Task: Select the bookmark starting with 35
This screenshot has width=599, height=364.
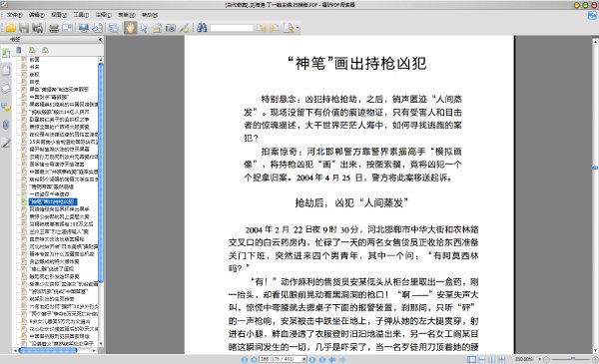Action: (x=64, y=142)
